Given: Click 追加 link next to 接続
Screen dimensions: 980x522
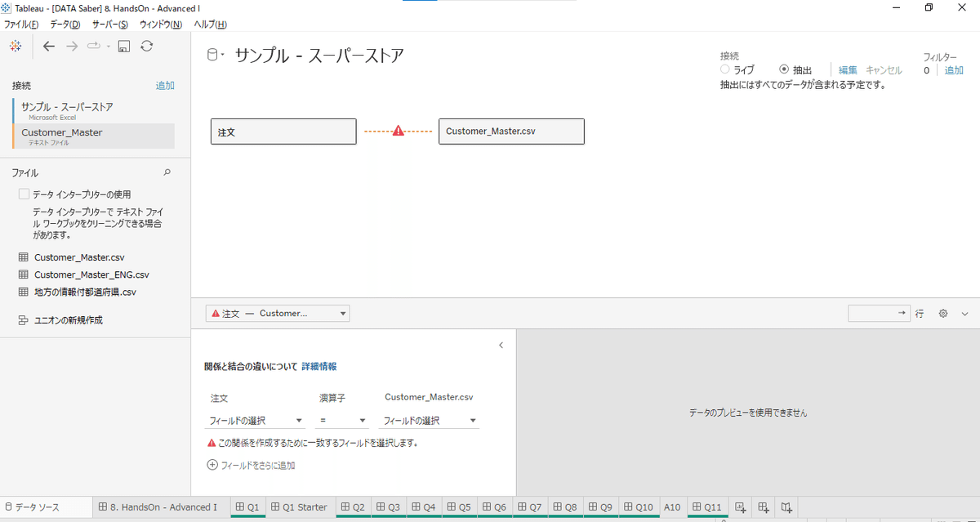Looking at the screenshot, I should pyautogui.click(x=165, y=86).
